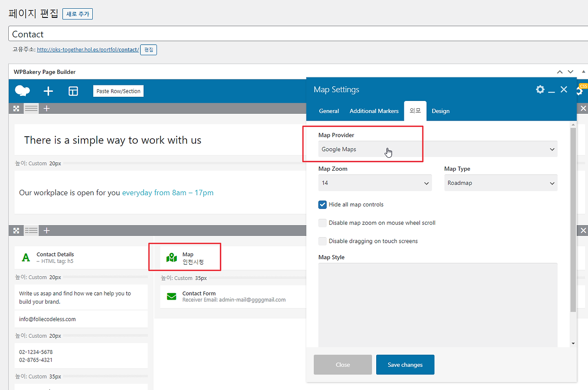The height and width of the screenshot is (390, 588).
Task: Select the Contact Form envelope icon
Action: [171, 296]
